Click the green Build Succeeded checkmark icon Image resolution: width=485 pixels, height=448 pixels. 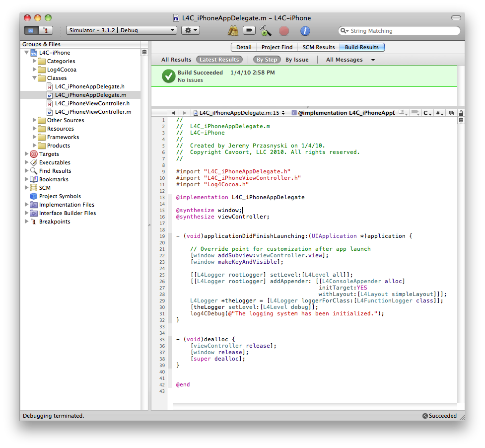tap(169, 76)
